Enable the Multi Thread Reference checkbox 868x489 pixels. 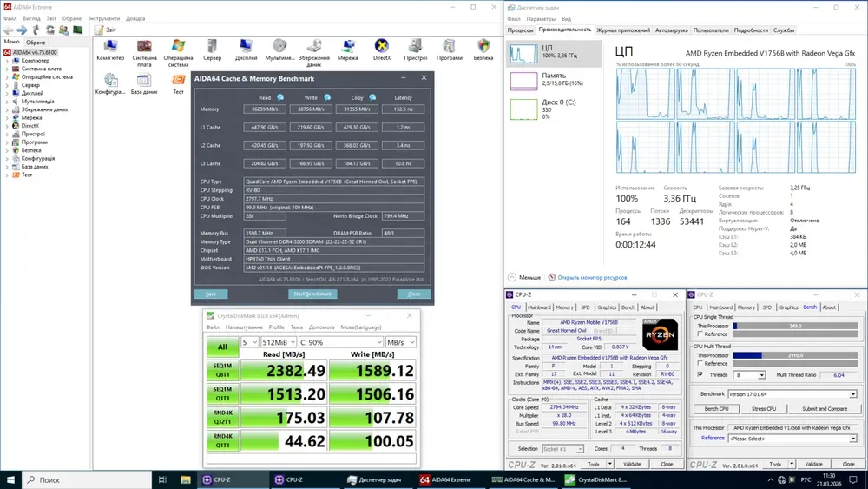pos(700,364)
